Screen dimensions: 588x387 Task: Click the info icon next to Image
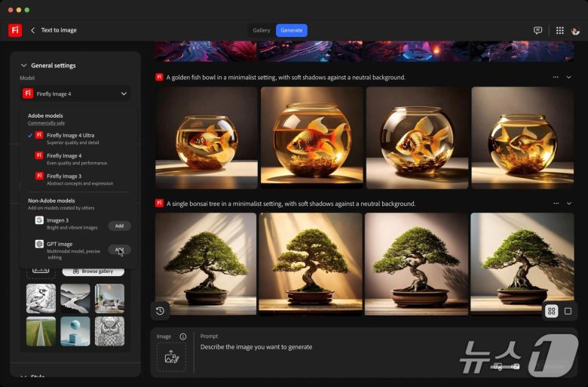click(x=183, y=336)
